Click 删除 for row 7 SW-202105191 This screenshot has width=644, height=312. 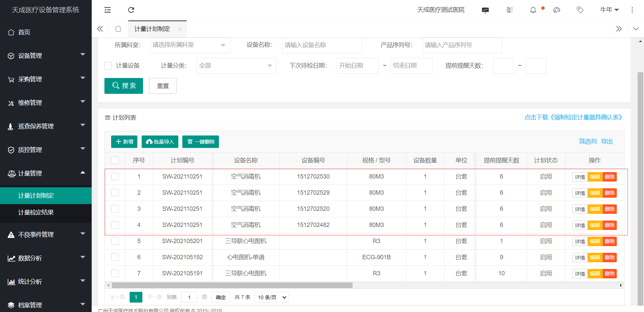tap(609, 274)
